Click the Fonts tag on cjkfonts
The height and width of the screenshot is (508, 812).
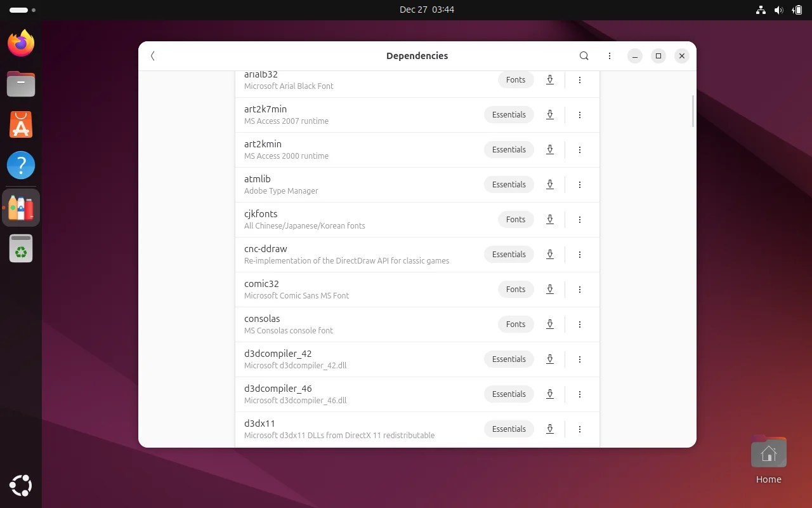click(515, 220)
